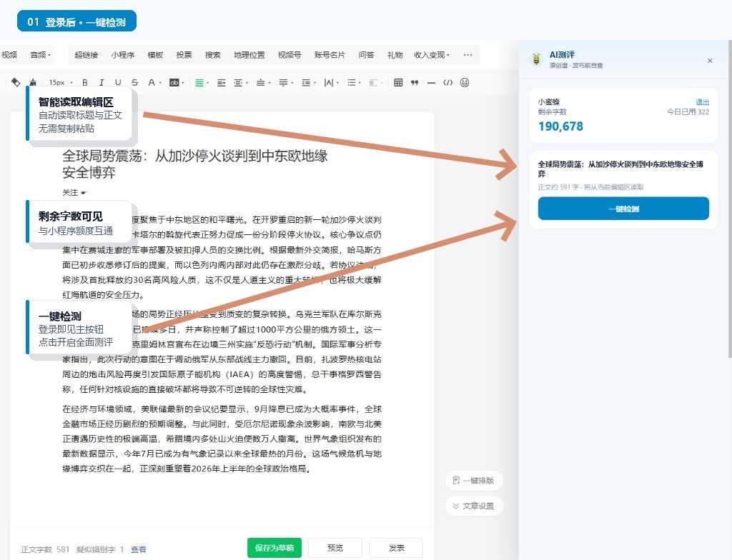732x560 pixels.
Task: Insert a 小程序
Action: pyautogui.click(x=123, y=55)
